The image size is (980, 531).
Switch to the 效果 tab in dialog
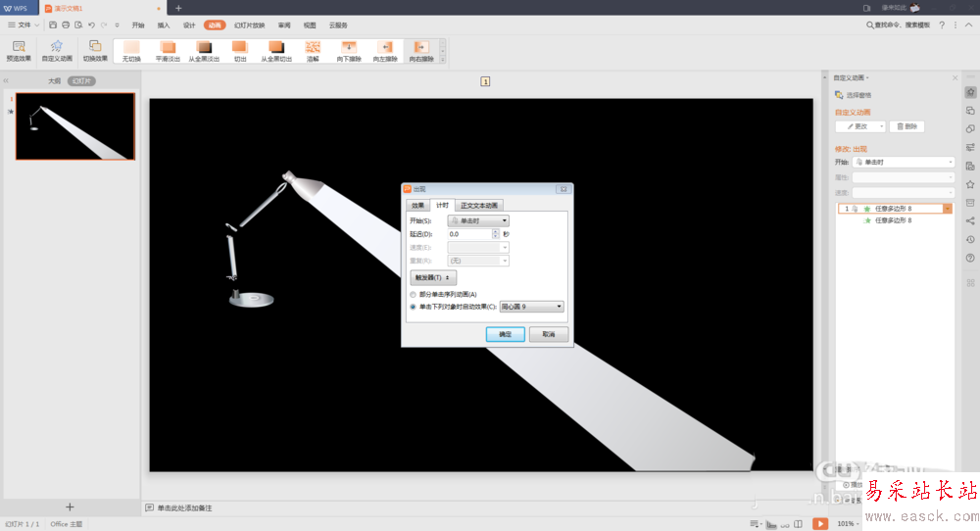[418, 206]
